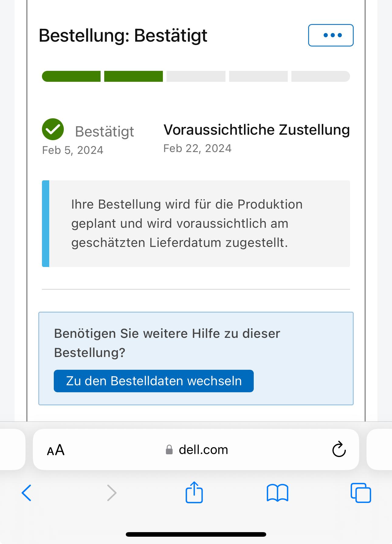Tap the iOS home indicator bar

tap(196, 534)
